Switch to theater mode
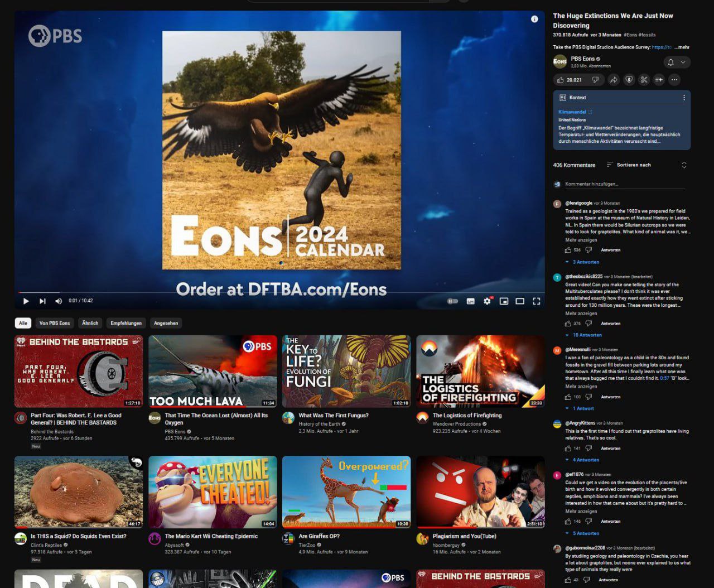The width and height of the screenshot is (714, 588). point(520,301)
